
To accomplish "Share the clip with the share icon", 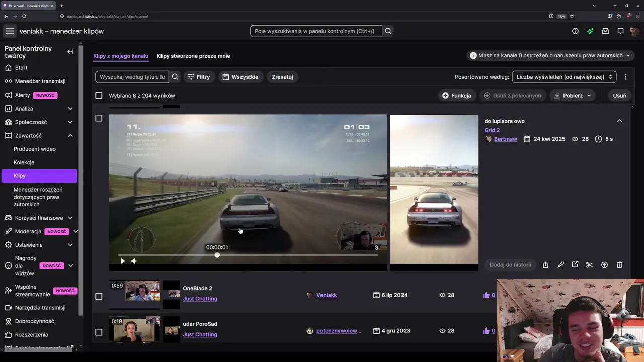I will 545,265.
